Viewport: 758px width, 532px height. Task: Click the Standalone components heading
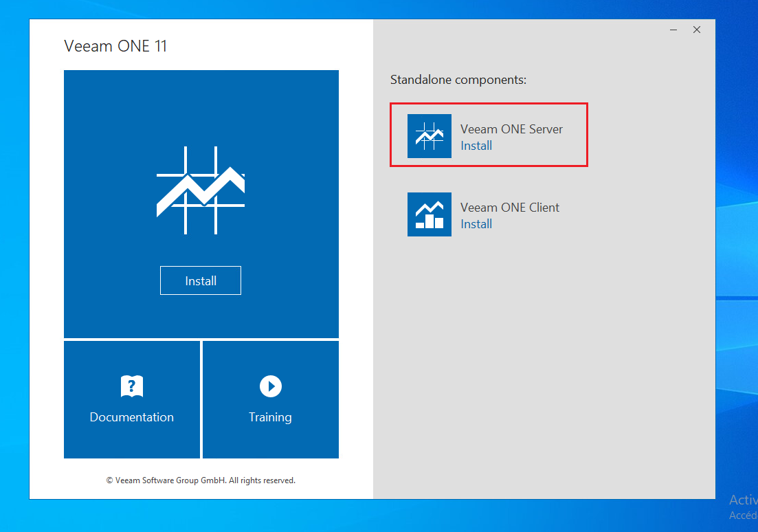(458, 80)
